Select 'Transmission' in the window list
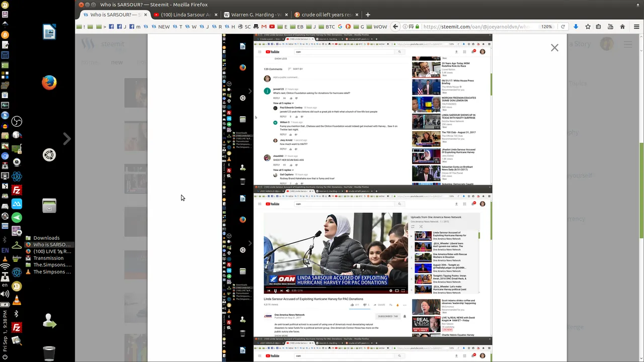This screenshot has width=644, height=362. [44, 258]
